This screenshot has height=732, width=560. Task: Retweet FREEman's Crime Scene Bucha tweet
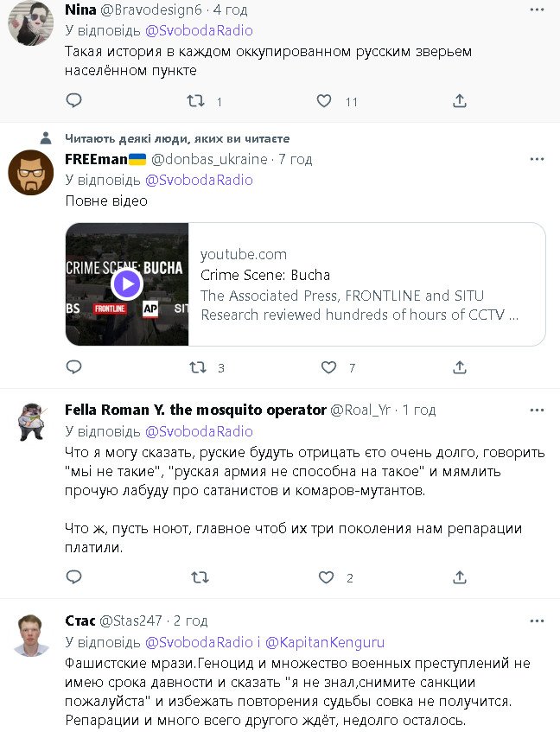[198, 367]
